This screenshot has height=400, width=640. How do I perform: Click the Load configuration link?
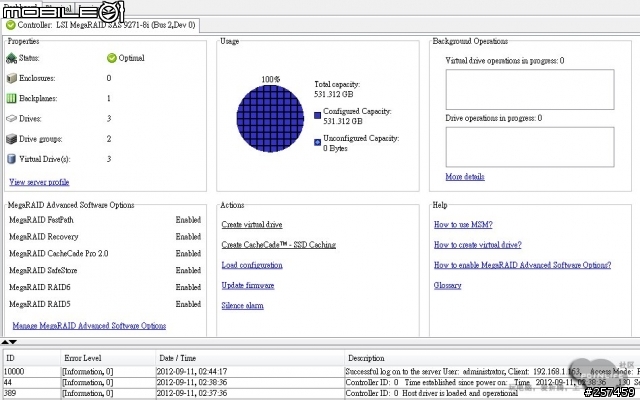252,265
